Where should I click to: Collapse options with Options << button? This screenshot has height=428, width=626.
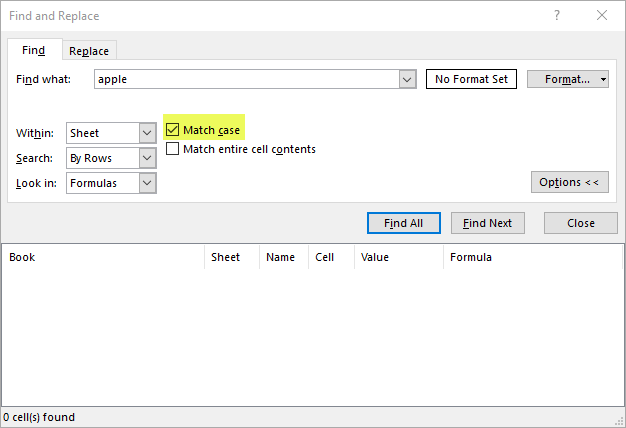(x=569, y=182)
